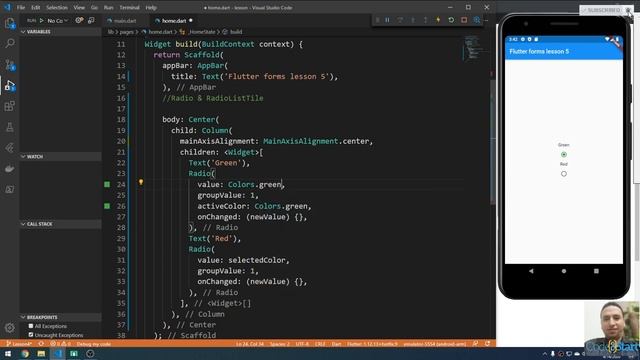
Task: Click the git branch in status bar
Action: click(19, 344)
